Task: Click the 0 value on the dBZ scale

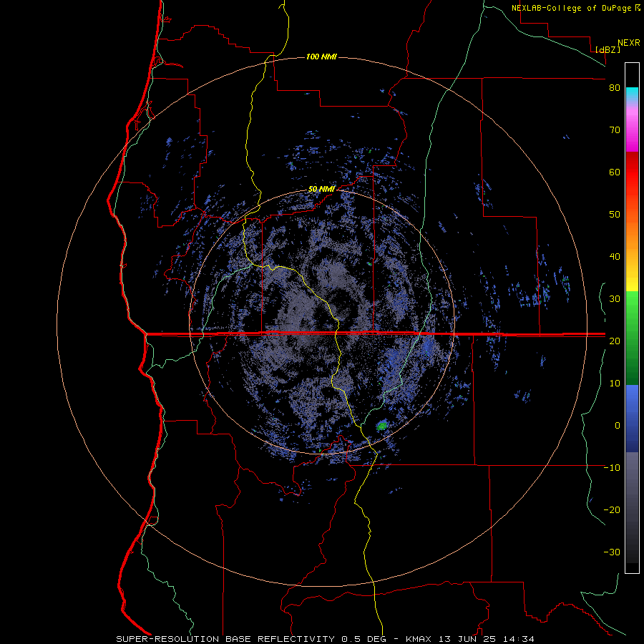Action: pos(618,426)
